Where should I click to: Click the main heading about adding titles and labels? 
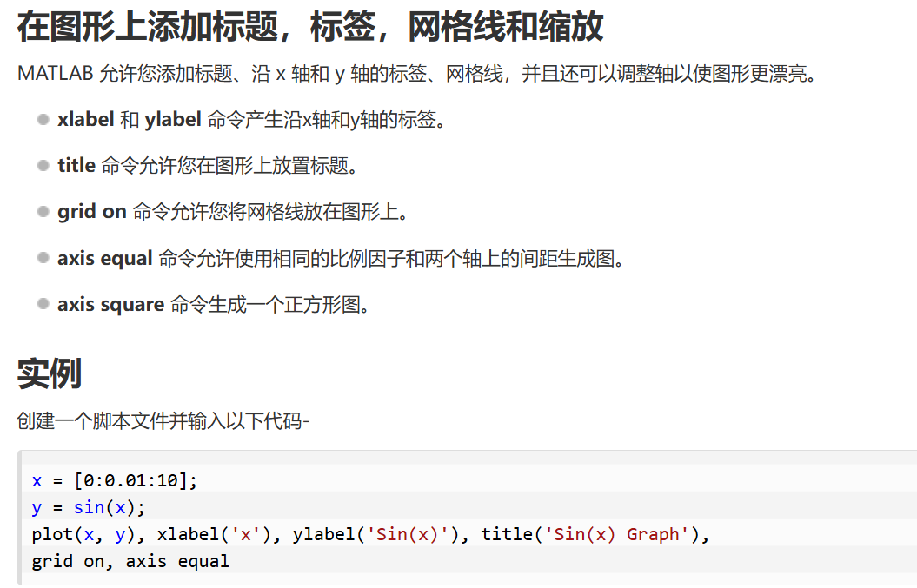(x=310, y=27)
